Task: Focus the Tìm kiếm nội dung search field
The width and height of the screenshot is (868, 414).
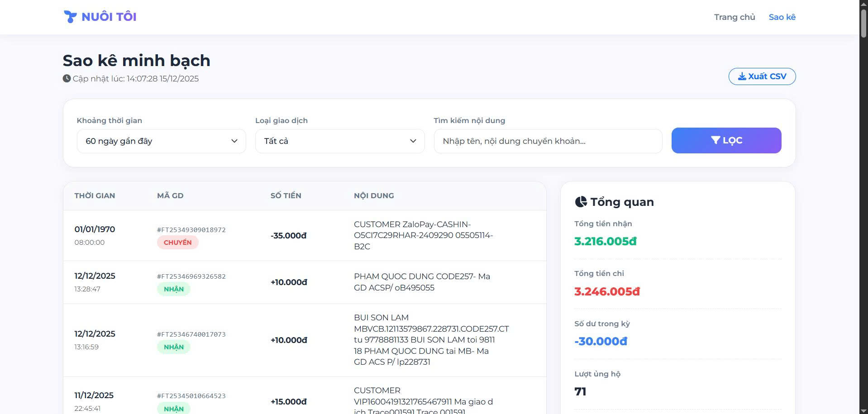Action: click(548, 141)
